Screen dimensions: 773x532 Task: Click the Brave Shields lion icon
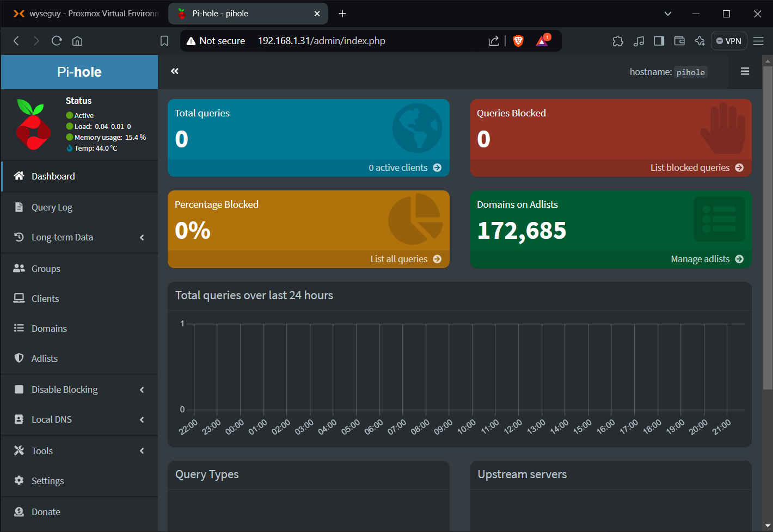518,41
